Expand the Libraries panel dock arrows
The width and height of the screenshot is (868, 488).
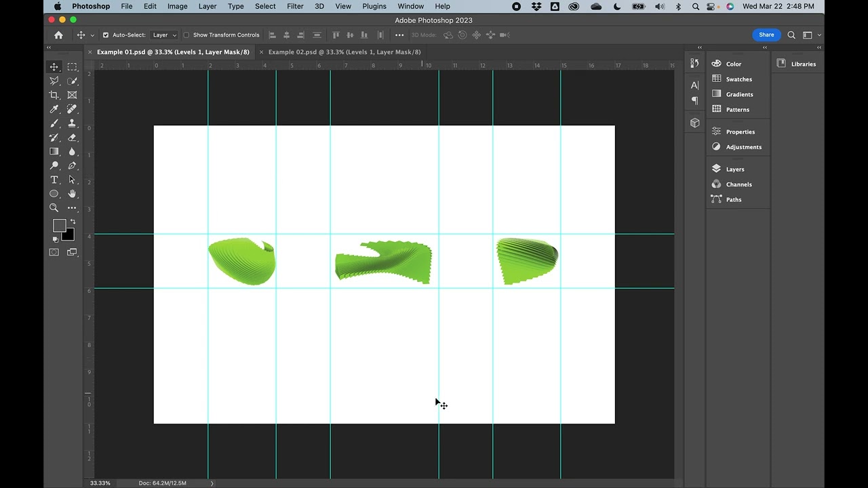pyautogui.click(x=819, y=47)
